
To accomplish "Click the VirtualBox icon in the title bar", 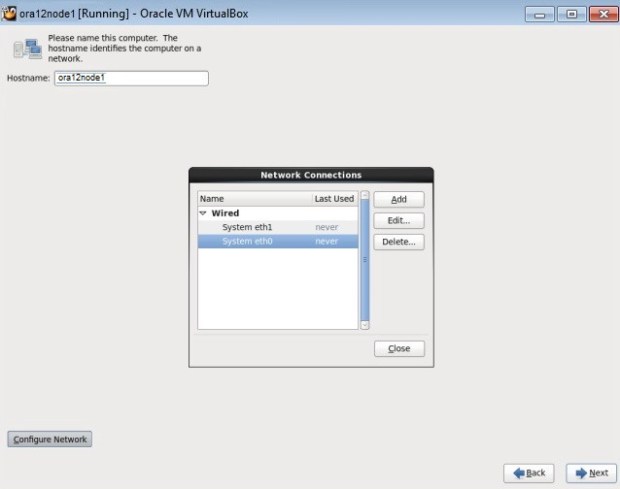I will 9,13.
